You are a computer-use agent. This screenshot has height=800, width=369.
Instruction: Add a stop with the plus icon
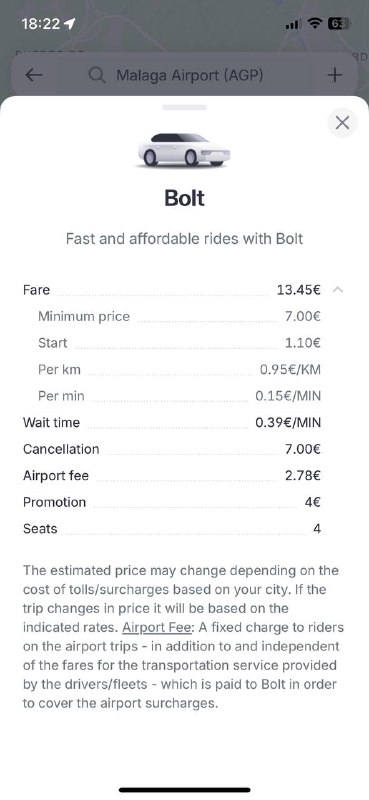(x=335, y=76)
